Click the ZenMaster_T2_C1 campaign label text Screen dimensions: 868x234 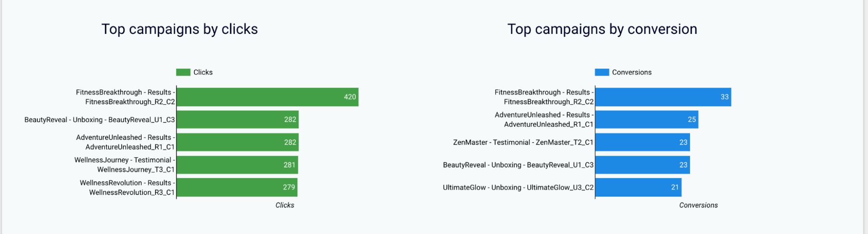[523, 142]
